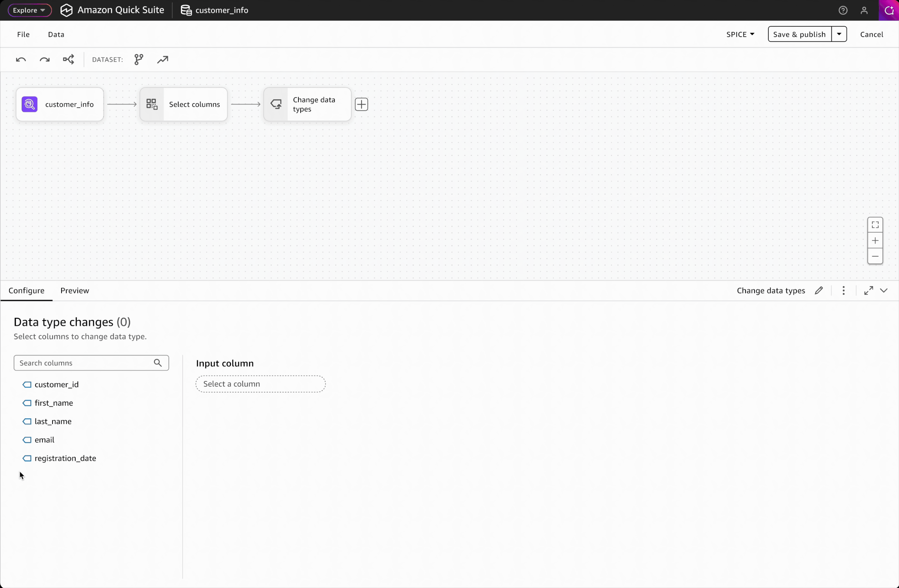The width and height of the screenshot is (899, 588).
Task: Open the File menu
Action: coord(23,35)
